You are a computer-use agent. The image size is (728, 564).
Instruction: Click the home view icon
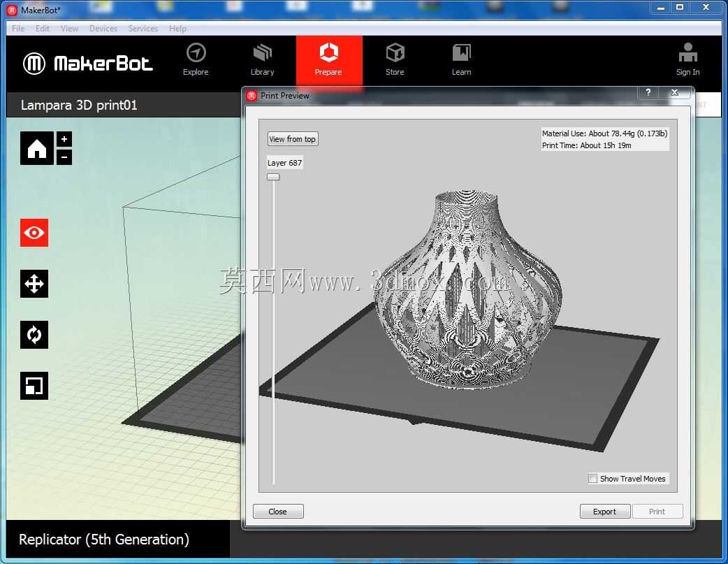point(36,148)
